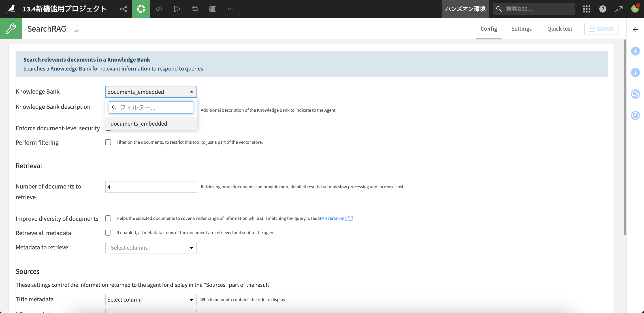Open the code notebooks icon

(x=159, y=9)
